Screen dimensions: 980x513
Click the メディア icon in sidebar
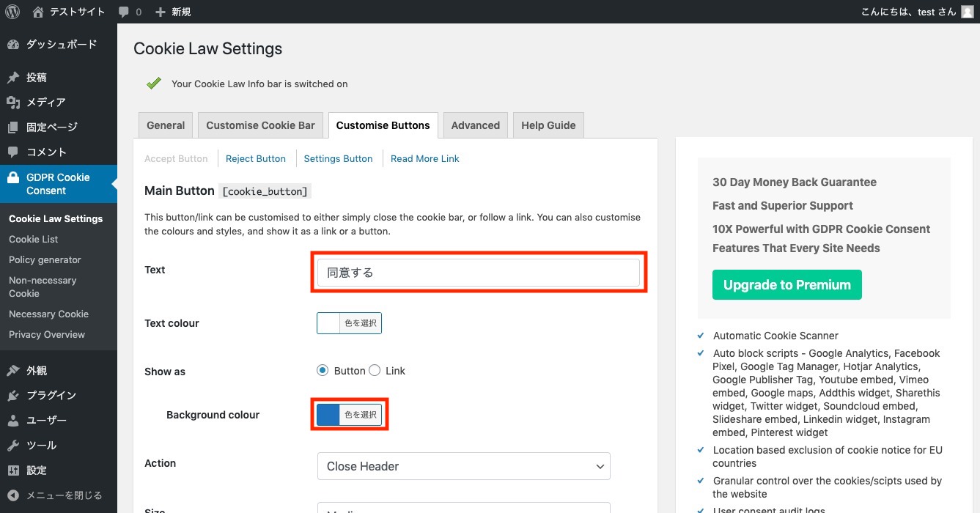[13, 102]
